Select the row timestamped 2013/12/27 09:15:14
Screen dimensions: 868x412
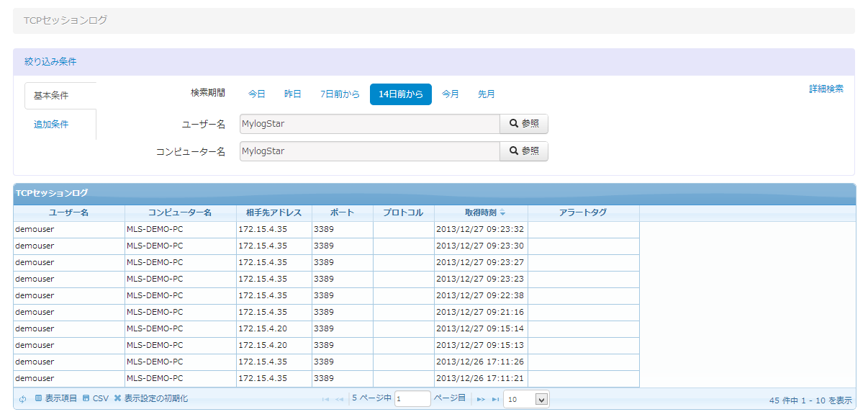327,329
